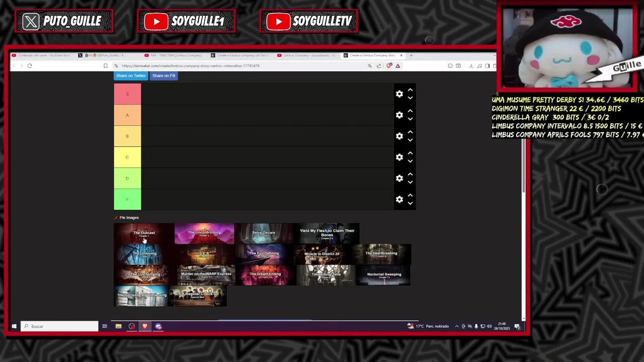Move F tier row down arrow
This screenshot has height=362, width=644.
click(x=410, y=204)
